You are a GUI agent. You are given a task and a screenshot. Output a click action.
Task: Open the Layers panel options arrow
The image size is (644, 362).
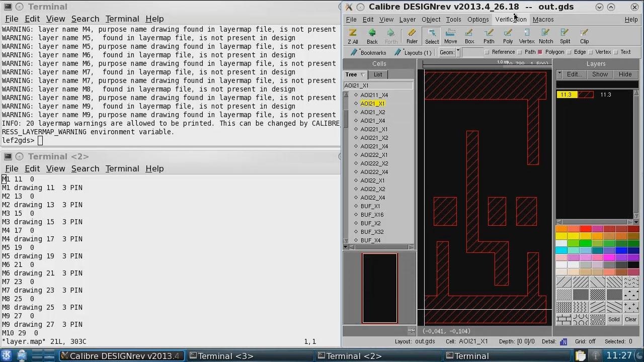[559, 74]
